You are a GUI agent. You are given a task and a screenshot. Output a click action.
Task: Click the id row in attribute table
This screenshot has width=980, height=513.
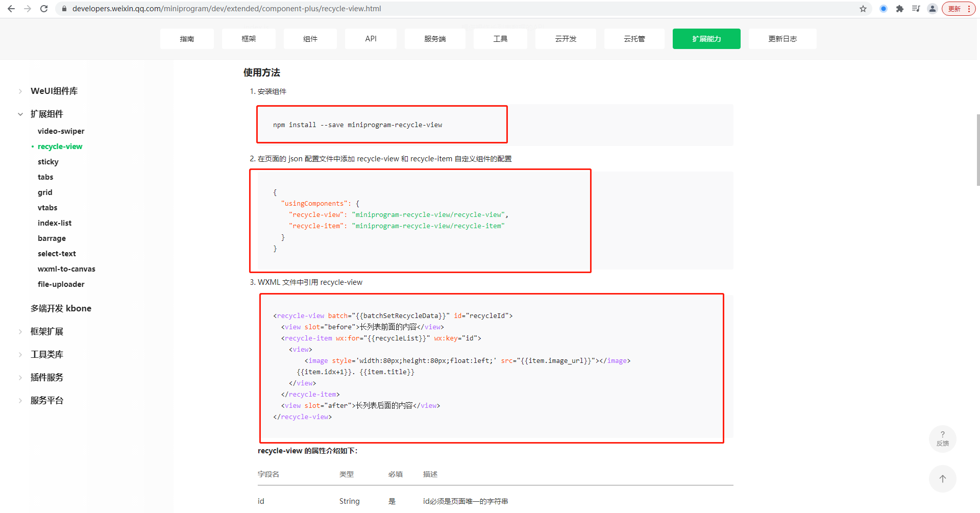point(496,501)
